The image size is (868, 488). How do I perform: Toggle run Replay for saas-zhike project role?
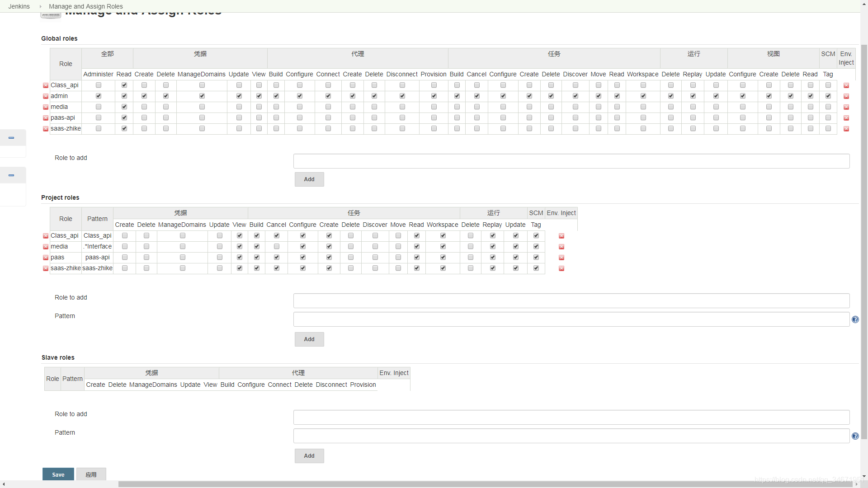[x=493, y=268]
